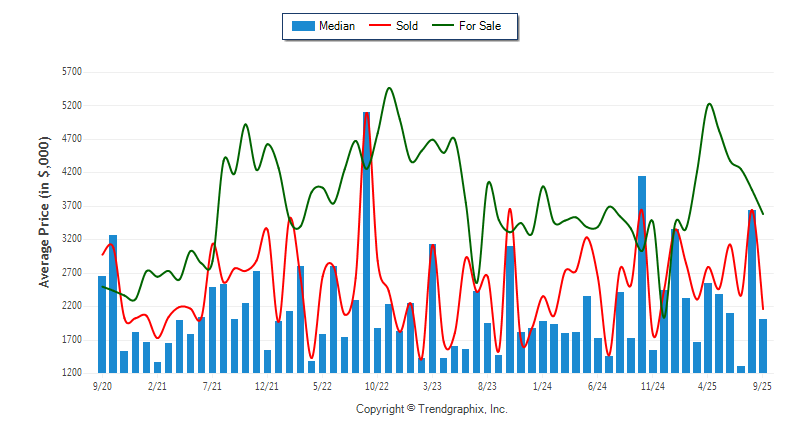Toggle the Median series legend label
Screen dimensions: 800x434
(336, 26)
